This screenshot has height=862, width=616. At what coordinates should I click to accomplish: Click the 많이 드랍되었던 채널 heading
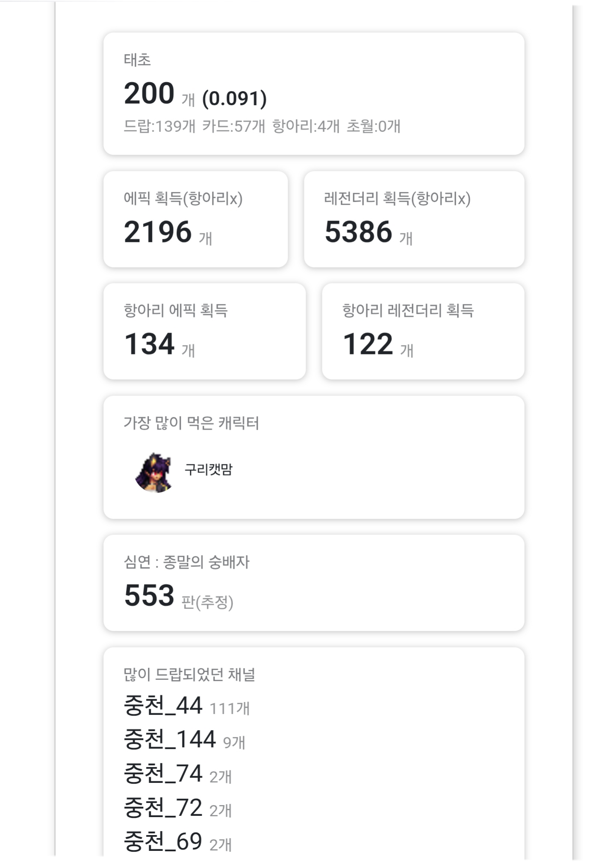(x=189, y=674)
